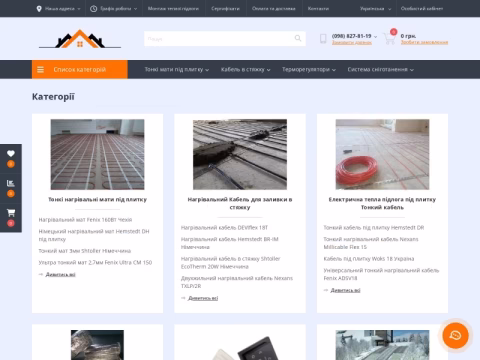Open compare chart icon in side panel
This screenshot has height=360, width=480.
click(11, 183)
